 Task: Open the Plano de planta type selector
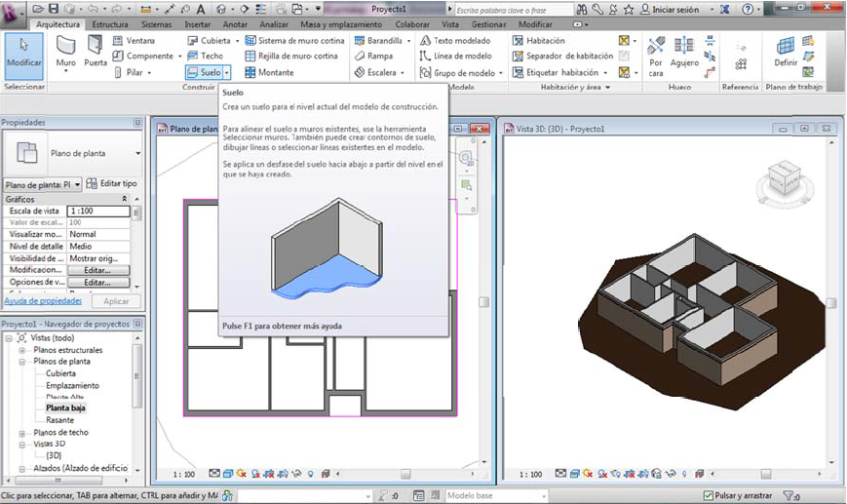tap(72, 153)
